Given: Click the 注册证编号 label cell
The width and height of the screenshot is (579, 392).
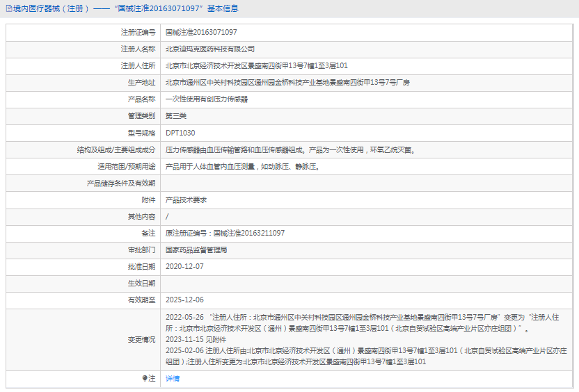Looking at the screenshot, I should point(138,33).
